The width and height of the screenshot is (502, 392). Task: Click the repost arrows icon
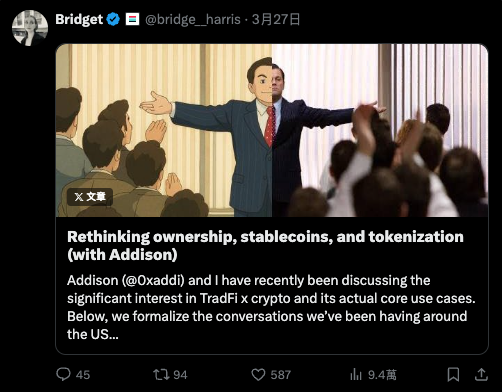tap(161, 375)
